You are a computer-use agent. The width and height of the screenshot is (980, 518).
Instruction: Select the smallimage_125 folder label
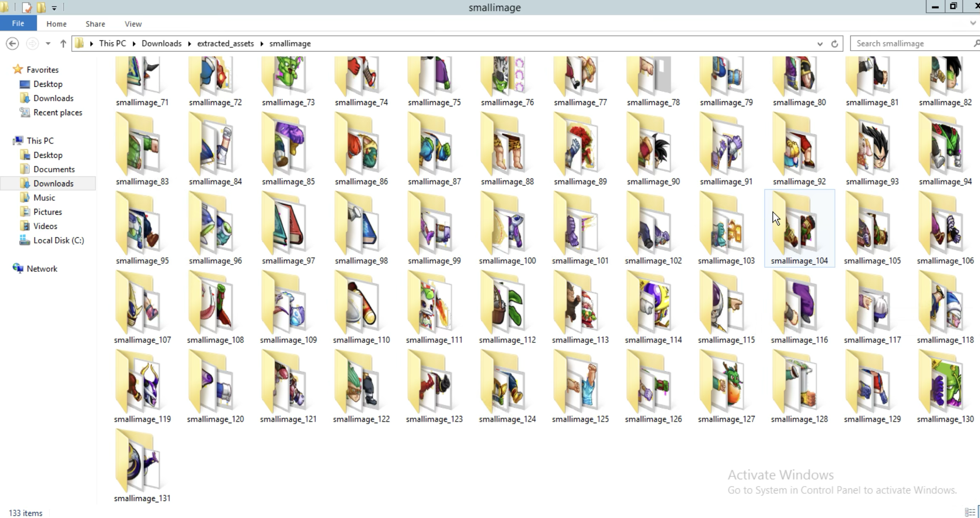point(580,419)
